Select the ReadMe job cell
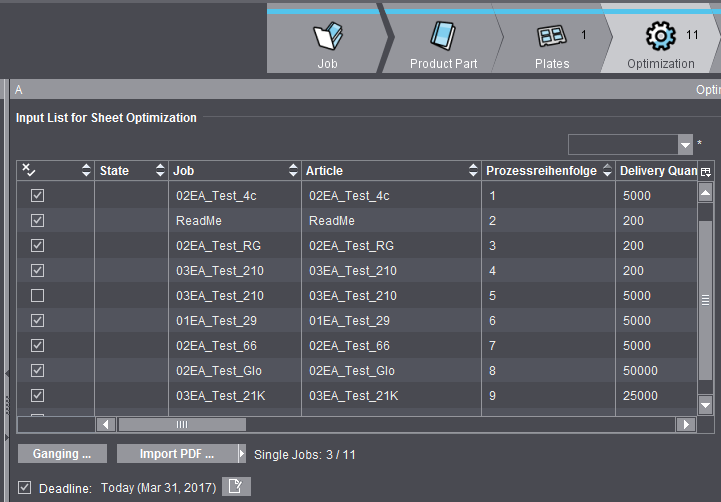721x502 pixels. (197, 221)
